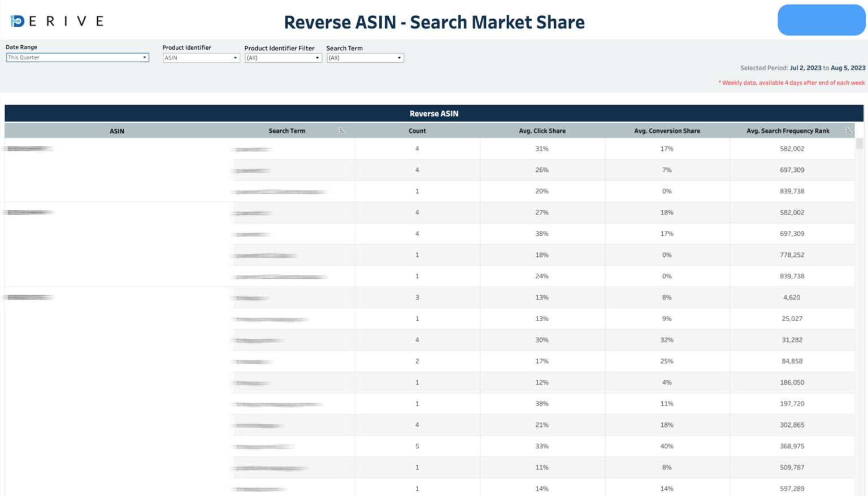Click the 20% click share cell
Screen dimensions: 868x496
tap(542, 191)
